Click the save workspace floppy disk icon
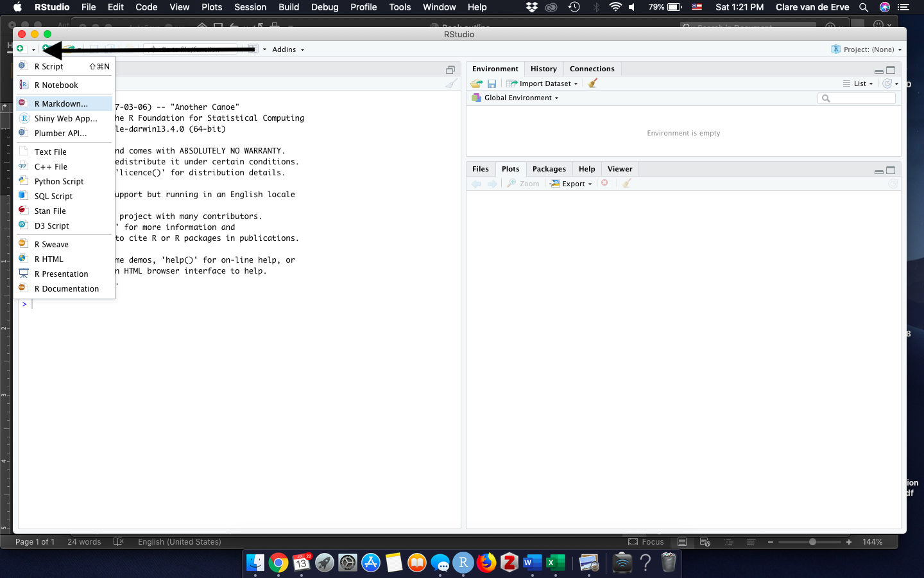 coord(492,83)
